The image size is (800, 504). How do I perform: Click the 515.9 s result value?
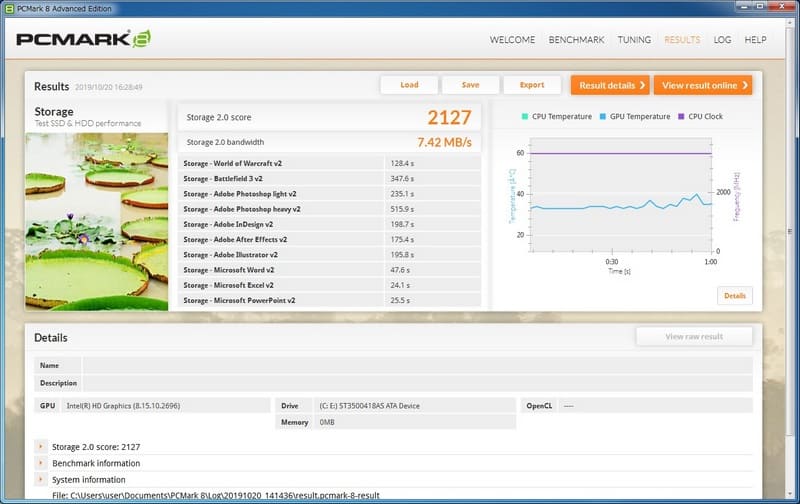[x=402, y=209]
